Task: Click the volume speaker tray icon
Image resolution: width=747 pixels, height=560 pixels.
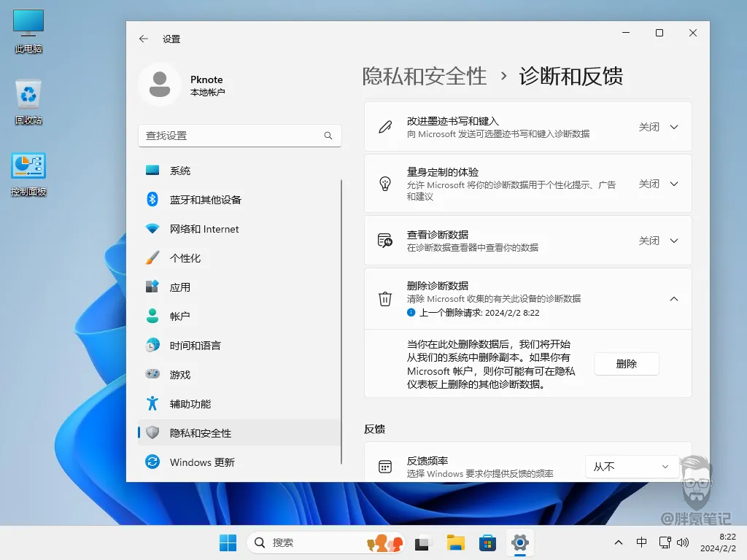Action: click(x=683, y=542)
